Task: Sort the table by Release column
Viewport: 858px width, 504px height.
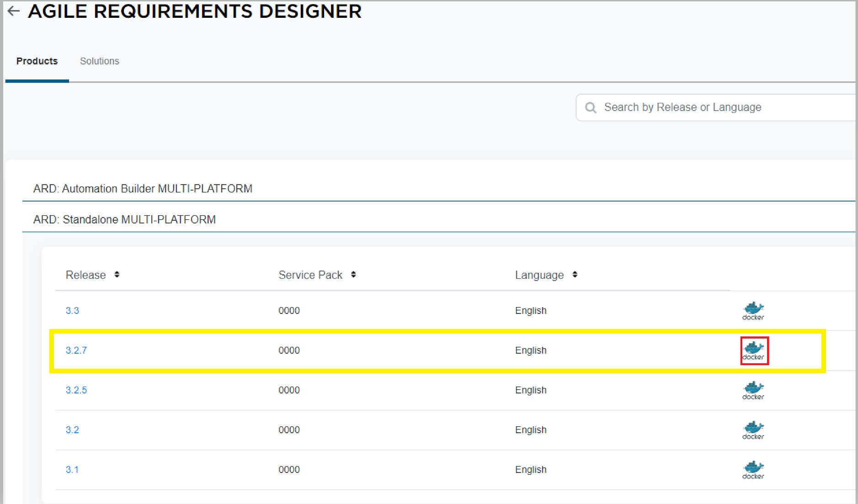Action: pyautogui.click(x=117, y=275)
